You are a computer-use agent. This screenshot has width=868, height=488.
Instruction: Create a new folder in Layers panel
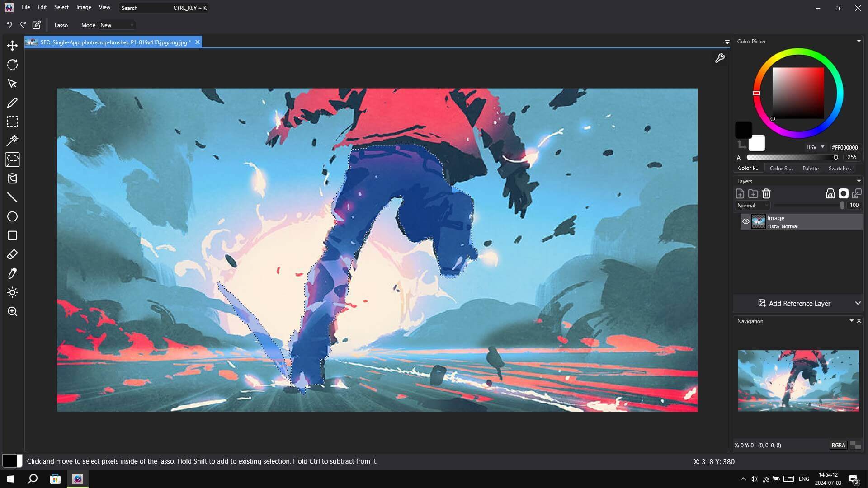[753, 194]
